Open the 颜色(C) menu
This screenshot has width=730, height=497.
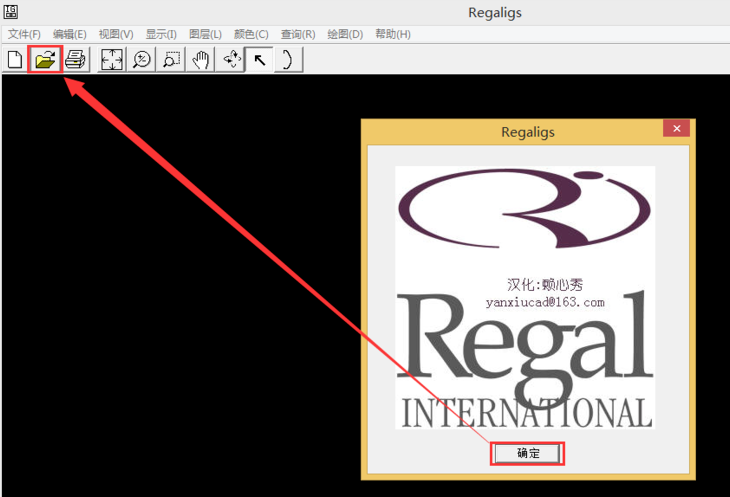[251, 34]
